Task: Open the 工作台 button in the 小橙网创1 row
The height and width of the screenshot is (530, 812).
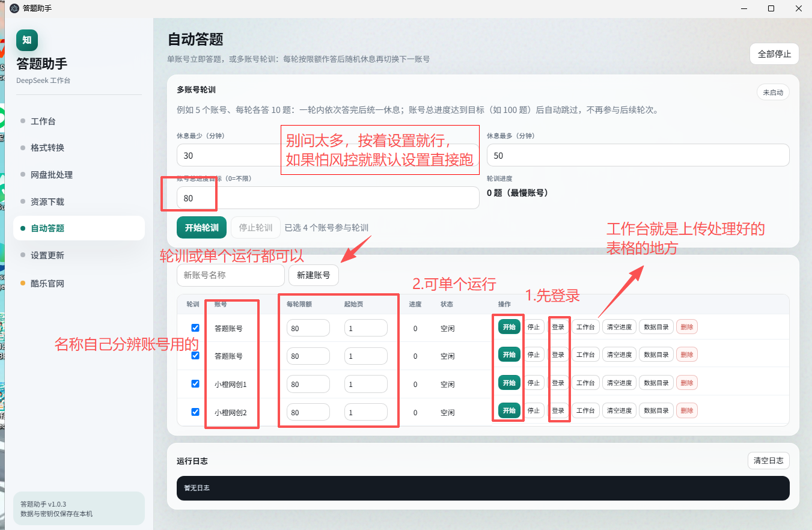Action: point(585,383)
